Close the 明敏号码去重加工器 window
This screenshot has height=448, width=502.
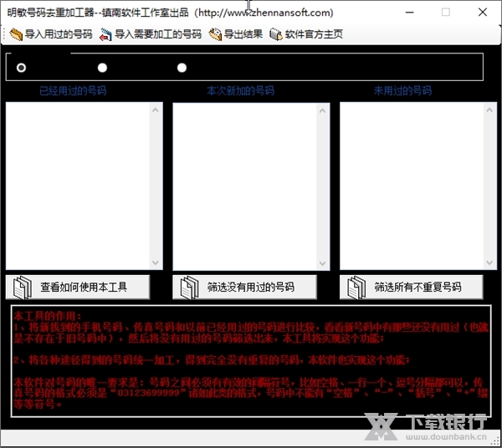483,13
